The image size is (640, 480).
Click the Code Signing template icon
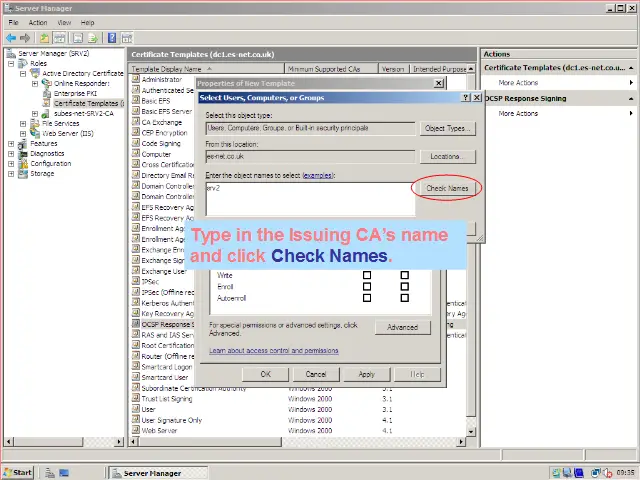(x=136, y=144)
